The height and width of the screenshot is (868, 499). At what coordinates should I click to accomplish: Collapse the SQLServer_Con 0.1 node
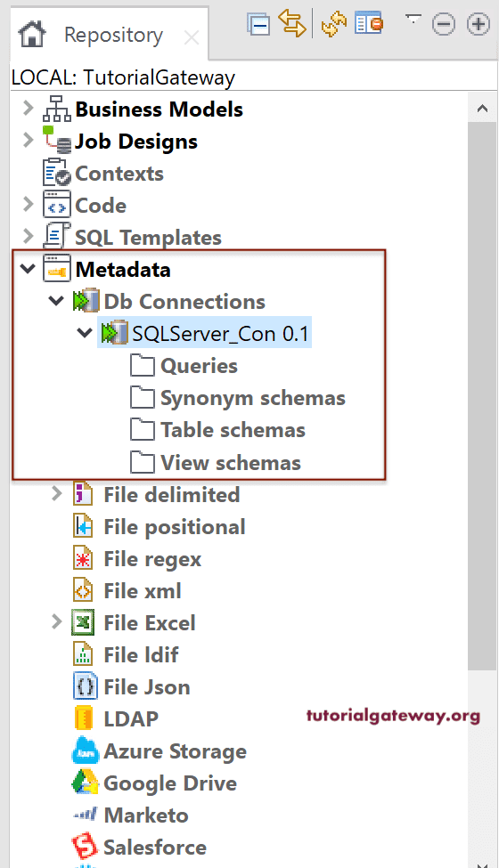coord(85,333)
